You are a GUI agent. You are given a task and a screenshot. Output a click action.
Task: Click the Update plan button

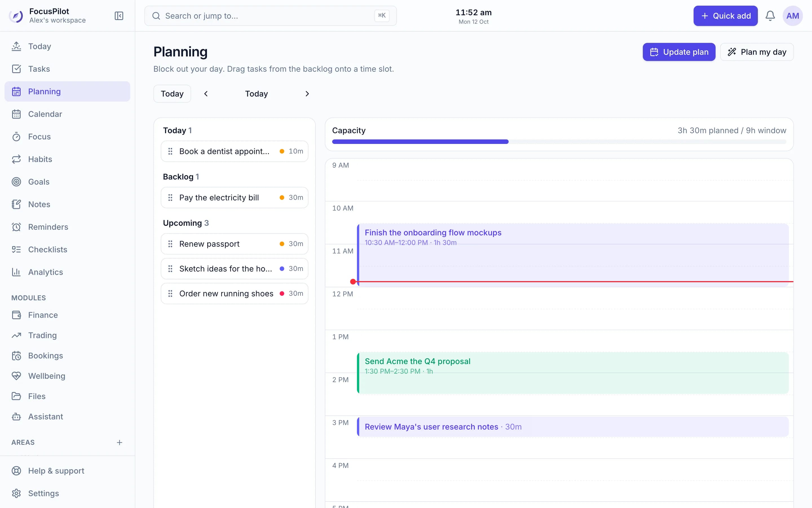pos(679,52)
